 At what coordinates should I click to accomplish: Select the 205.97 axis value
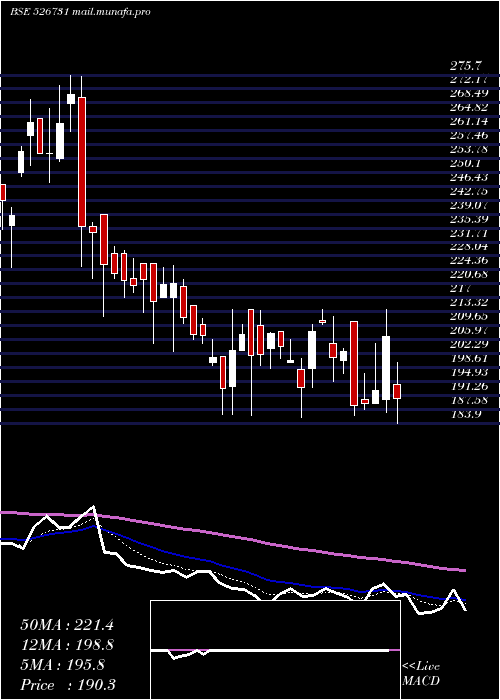pyautogui.click(x=469, y=330)
